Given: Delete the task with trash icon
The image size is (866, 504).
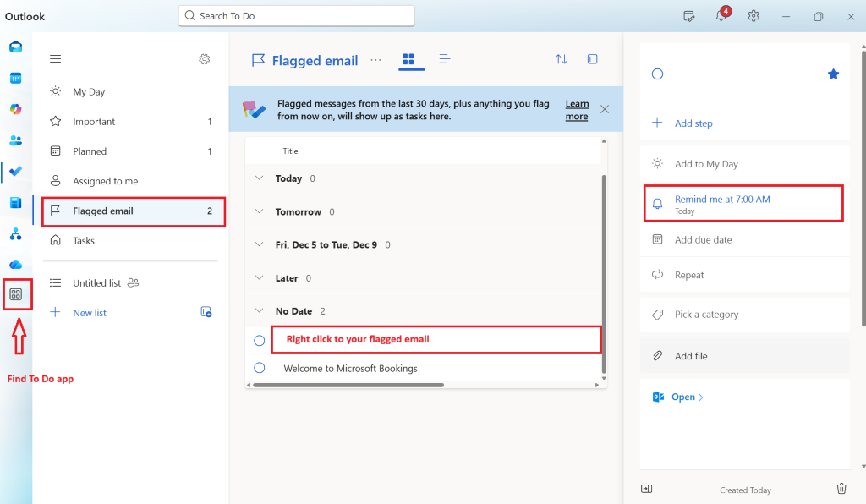Looking at the screenshot, I should click(x=841, y=489).
